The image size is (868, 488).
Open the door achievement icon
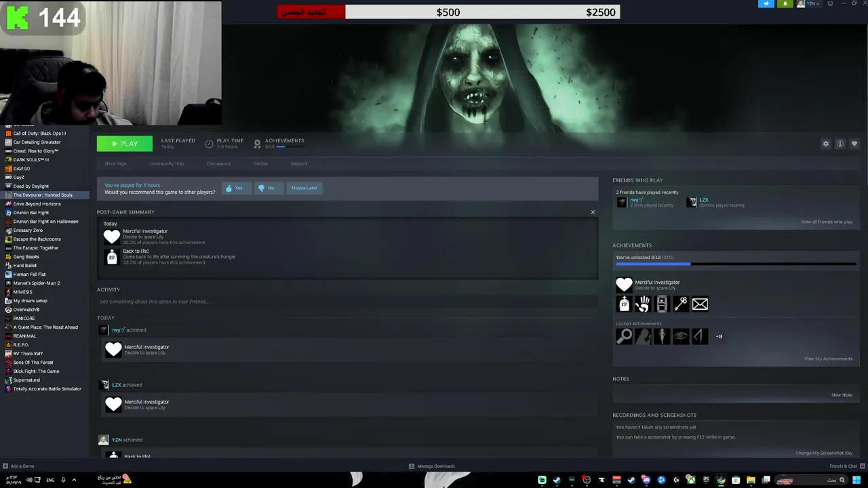(x=662, y=304)
